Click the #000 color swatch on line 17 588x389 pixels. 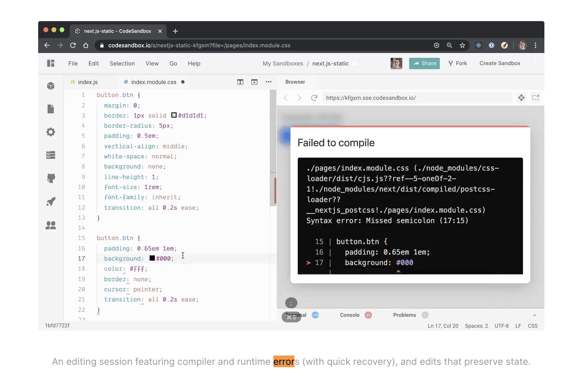(x=152, y=258)
